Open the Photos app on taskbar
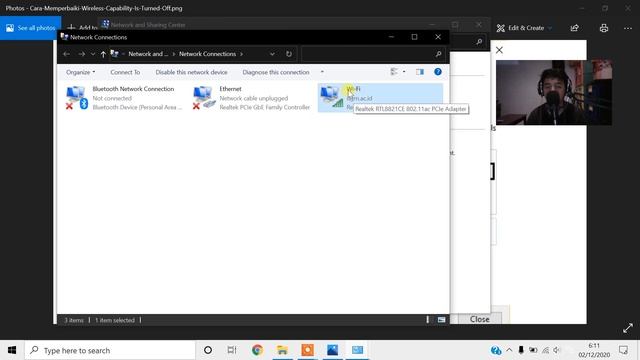Screen dimensions: 640x360 point(332,350)
